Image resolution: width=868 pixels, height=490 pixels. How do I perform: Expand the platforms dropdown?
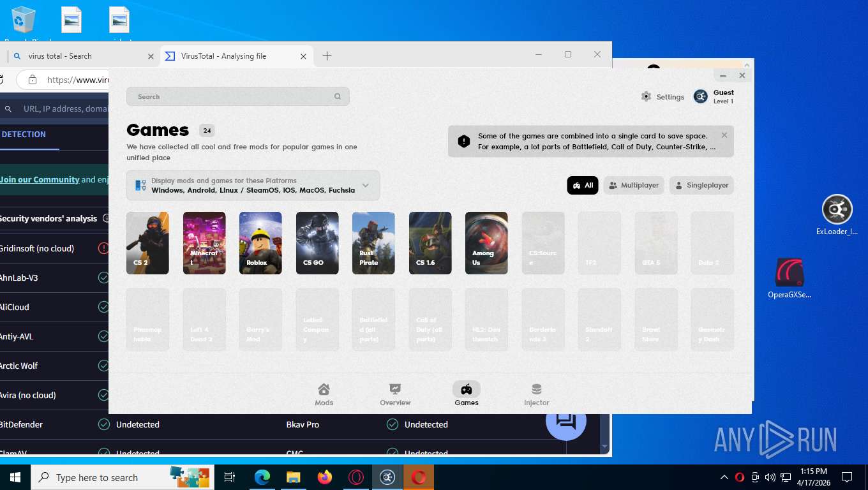[x=253, y=185]
